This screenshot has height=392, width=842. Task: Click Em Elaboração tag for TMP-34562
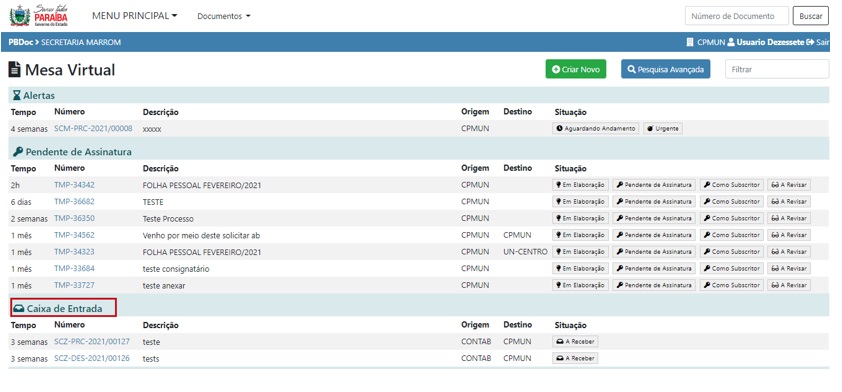tap(580, 235)
